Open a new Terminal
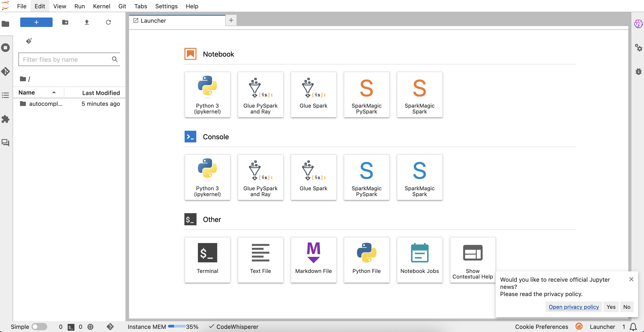Image resolution: width=644 pixels, height=332 pixels. [x=207, y=260]
